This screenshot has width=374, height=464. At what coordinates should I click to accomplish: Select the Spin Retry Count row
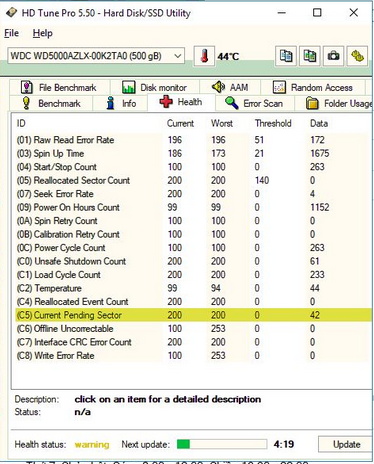193,221
